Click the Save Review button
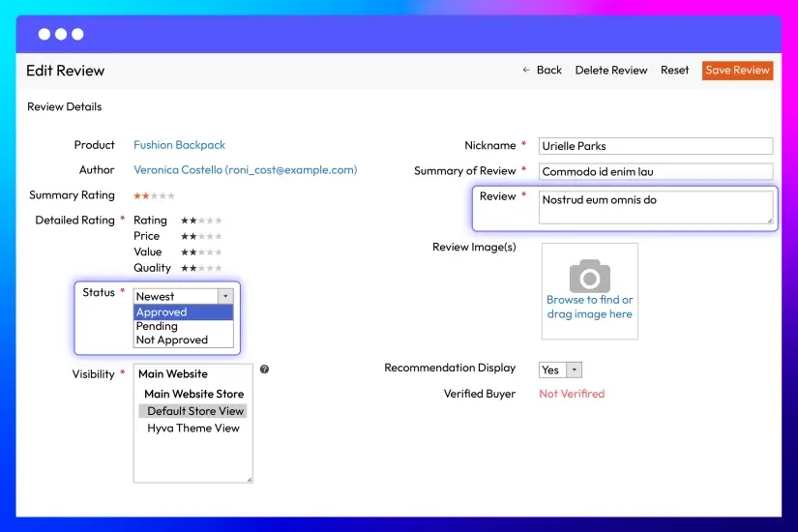Screen dimensions: 798x532 737,71
